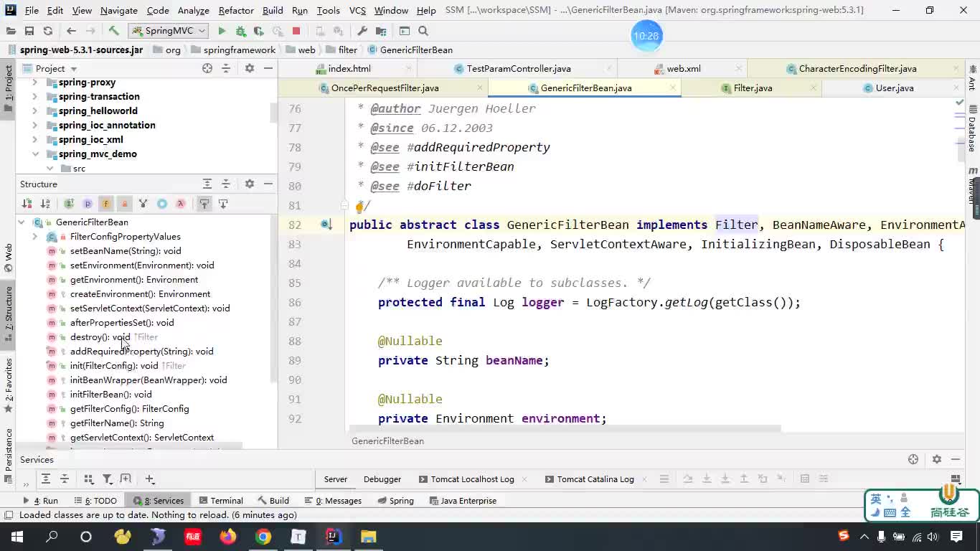Collapse the src folder
Screen dimensions: 980x551
[50, 169]
